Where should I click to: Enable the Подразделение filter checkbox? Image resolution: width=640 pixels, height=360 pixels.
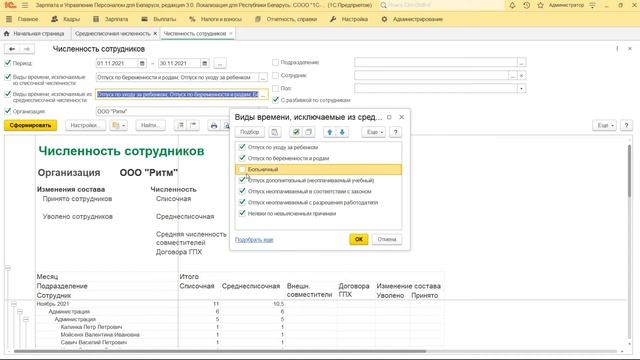click(x=276, y=62)
